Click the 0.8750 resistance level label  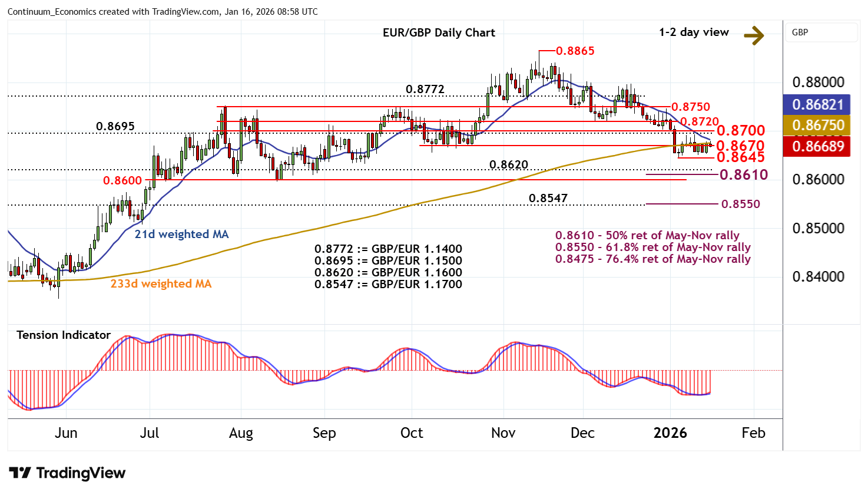[x=691, y=107]
